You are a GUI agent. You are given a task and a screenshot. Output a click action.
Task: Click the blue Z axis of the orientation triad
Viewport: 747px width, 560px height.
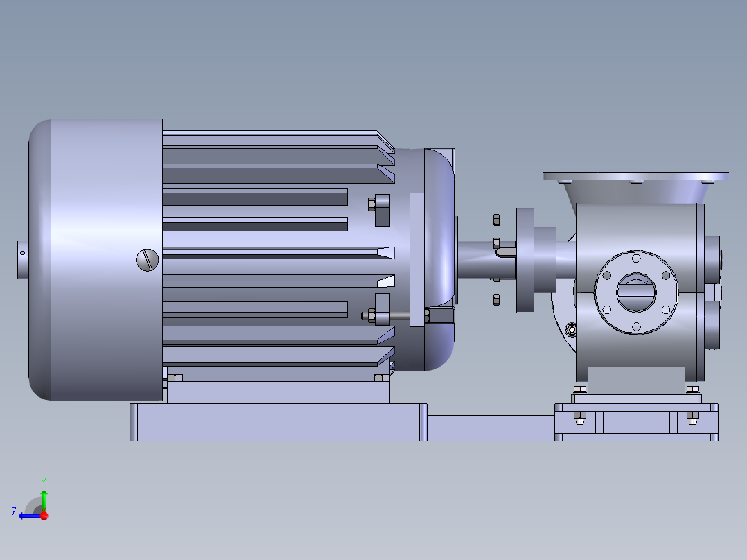(x=30, y=516)
